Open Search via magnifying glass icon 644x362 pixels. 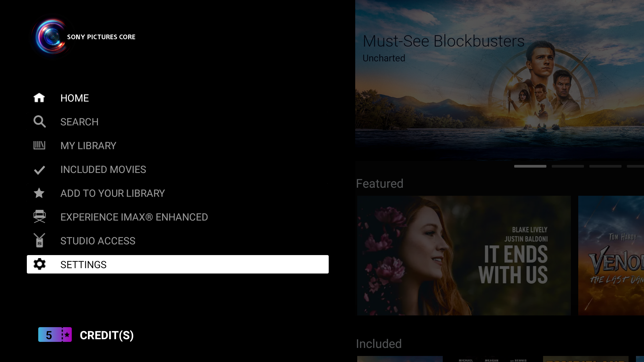[39, 122]
